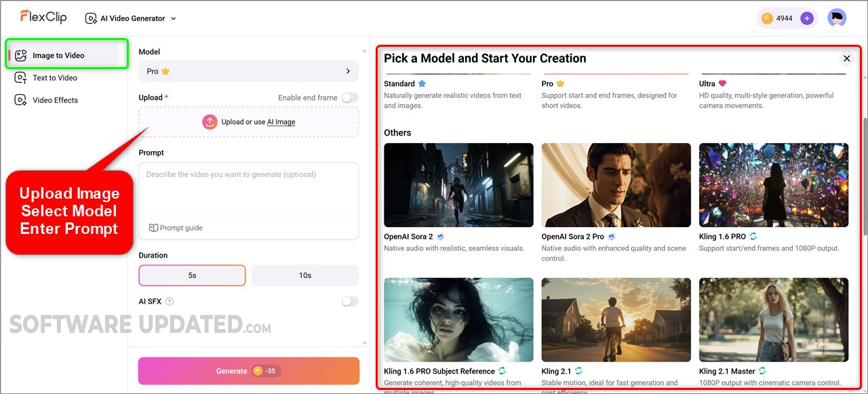Image resolution: width=868 pixels, height=394 pixels.
Task: Enable the end frame toggle
Action: pyautogui.click(x=349, y=98)
